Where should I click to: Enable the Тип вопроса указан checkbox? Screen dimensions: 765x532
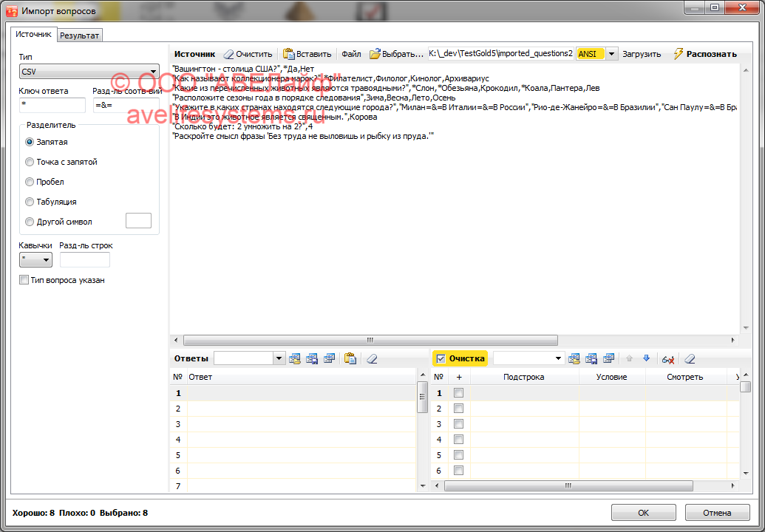(x=24, y=280)
